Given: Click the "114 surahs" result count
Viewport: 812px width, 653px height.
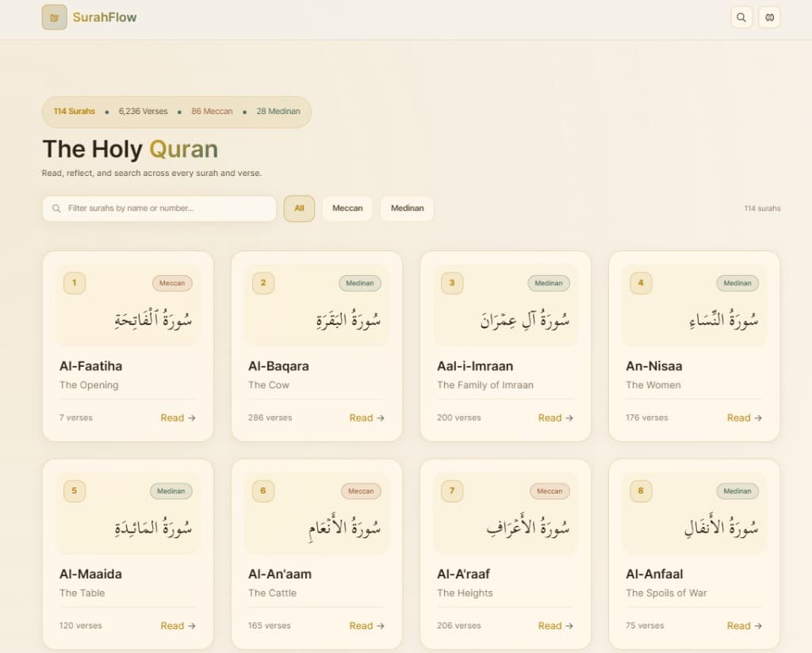Looking at the screenshot, I should [762, 208].
